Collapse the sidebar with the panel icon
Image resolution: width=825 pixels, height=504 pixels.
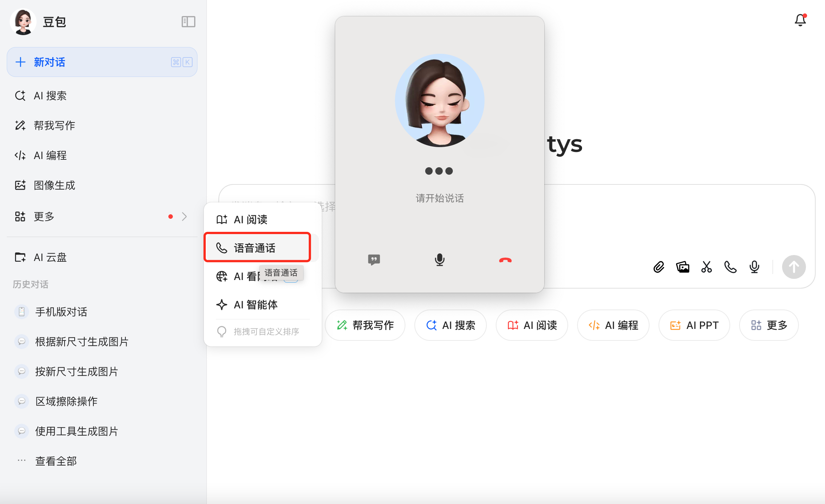(x=189, y=22)
